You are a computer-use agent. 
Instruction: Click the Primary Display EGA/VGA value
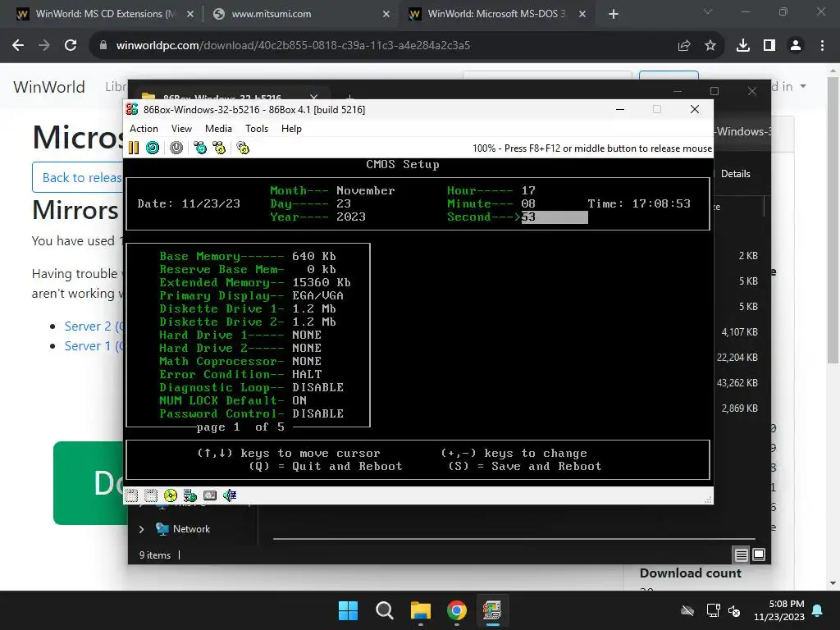coord(317,295)
